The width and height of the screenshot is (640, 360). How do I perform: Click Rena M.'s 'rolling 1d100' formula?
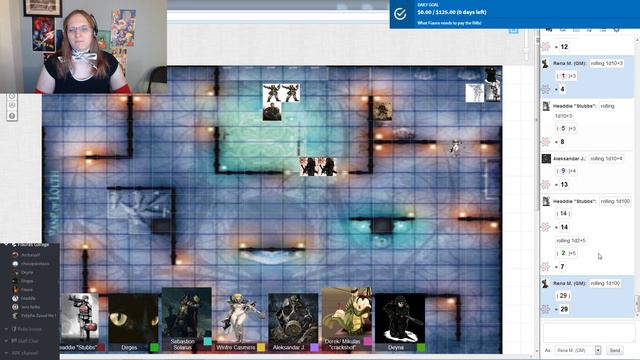pyautogui.click(x=605, y=283)
